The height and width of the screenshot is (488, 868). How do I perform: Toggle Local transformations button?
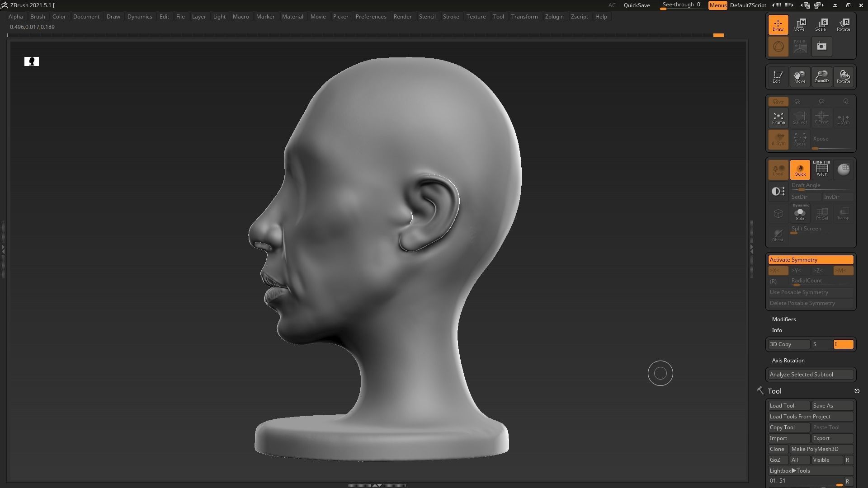tap(778, 169)
